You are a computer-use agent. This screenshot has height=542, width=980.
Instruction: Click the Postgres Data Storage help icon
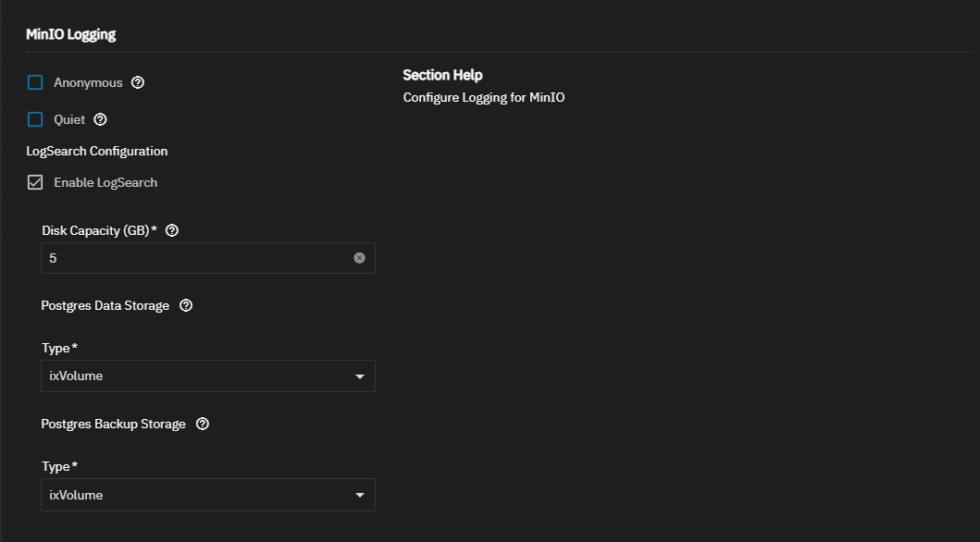pos(186,305)
